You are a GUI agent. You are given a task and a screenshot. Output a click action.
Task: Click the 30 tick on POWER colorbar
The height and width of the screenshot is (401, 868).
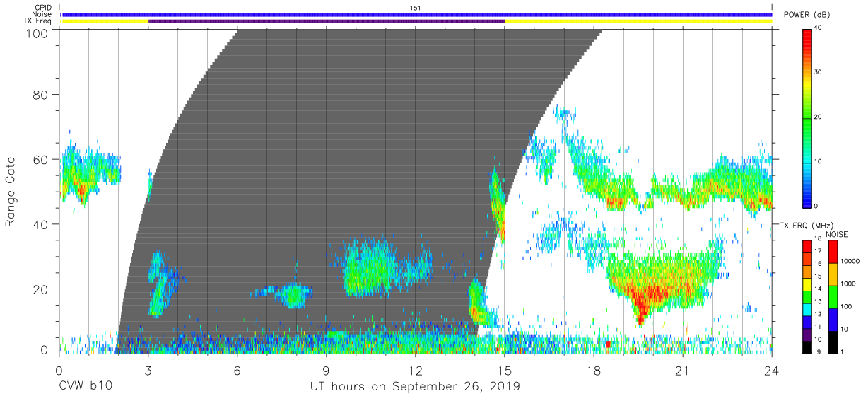click(x=818, y=73)
